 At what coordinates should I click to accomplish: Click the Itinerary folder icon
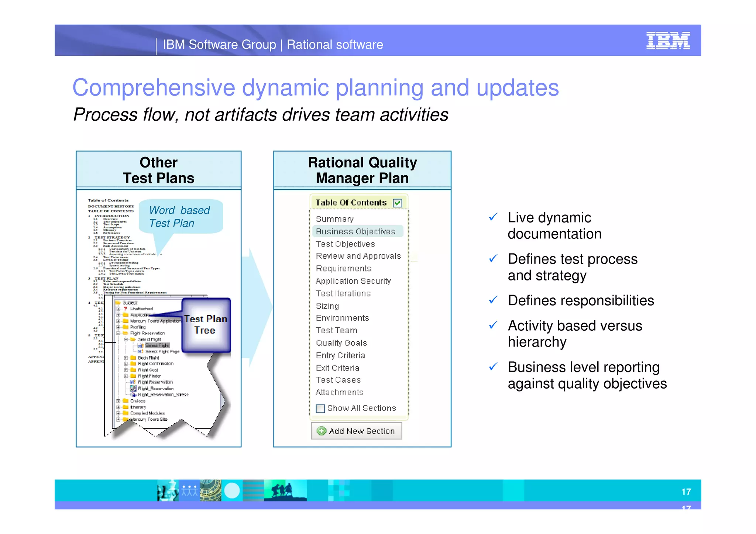[x=126, y=407]
